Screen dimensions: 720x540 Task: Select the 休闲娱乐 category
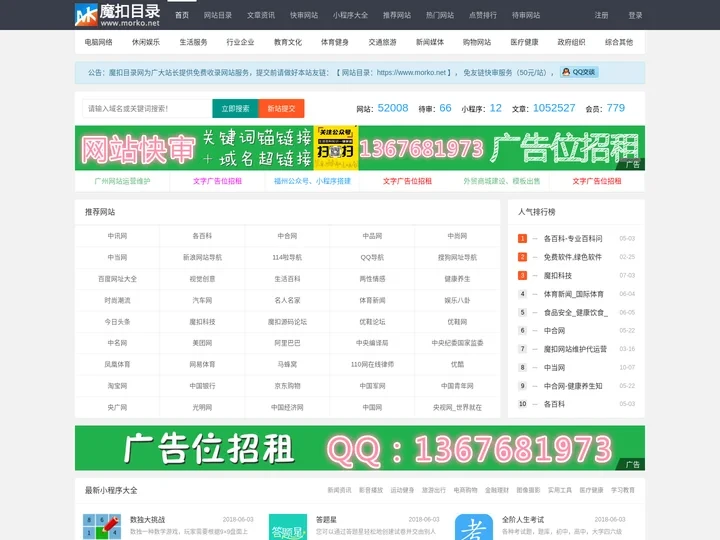[146, 42]
